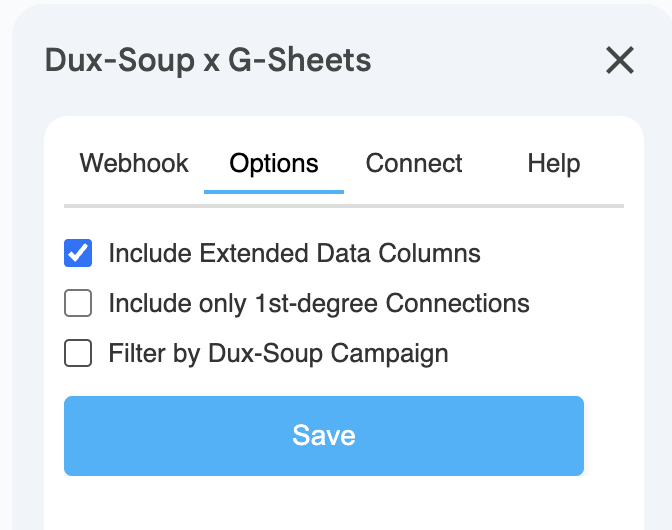The height and width of the screenshot is (530, 672).
Task: Click the blue underline beneath the Options tab
Action: tap(274, 191)
